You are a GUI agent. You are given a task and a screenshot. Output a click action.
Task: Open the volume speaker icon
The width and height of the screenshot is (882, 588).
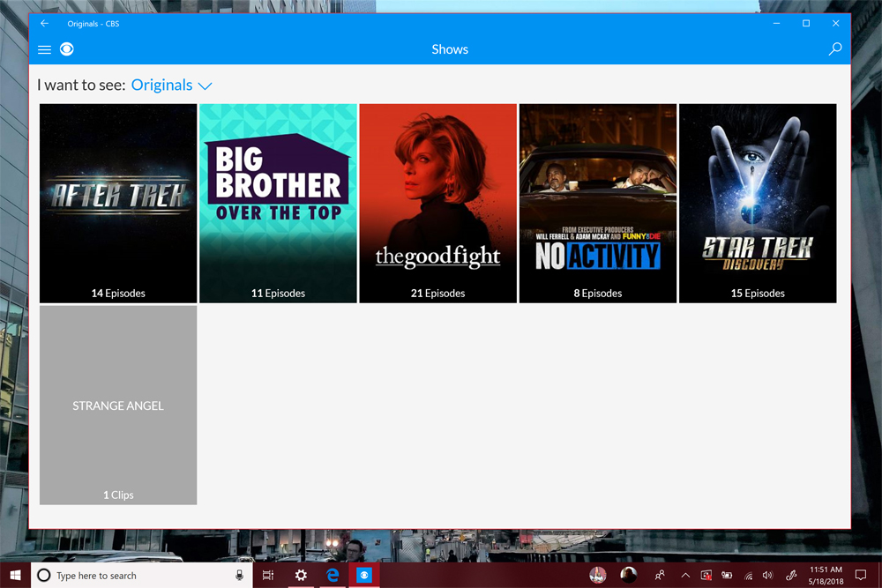pos(768,575)
